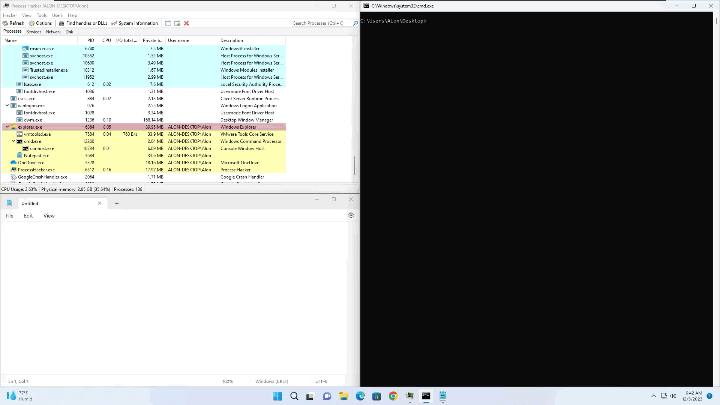Open the File menu in Notepad

[x=10, y=216]
